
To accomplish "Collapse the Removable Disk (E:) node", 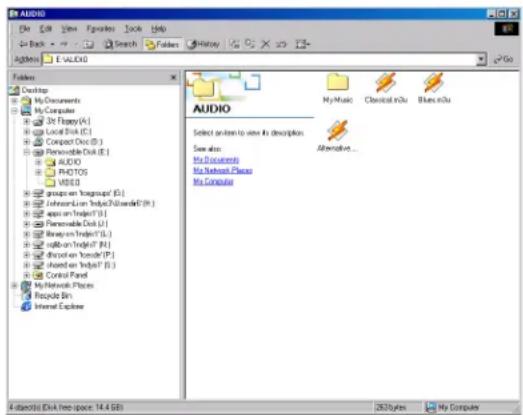I will (27, 152).
